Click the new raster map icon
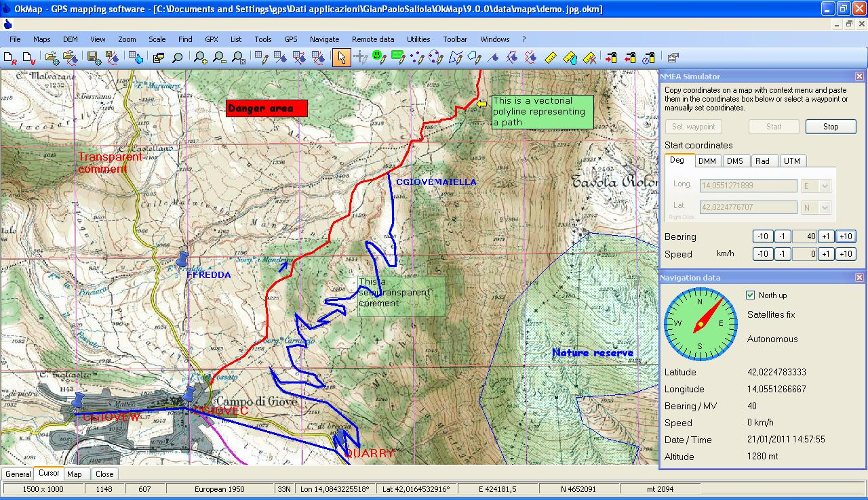 coord(10,58)
